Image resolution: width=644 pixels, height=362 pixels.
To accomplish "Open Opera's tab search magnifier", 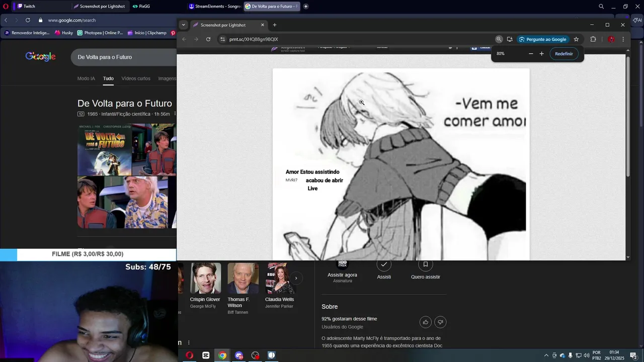I will pyautogui.click(x=601, y=7).
